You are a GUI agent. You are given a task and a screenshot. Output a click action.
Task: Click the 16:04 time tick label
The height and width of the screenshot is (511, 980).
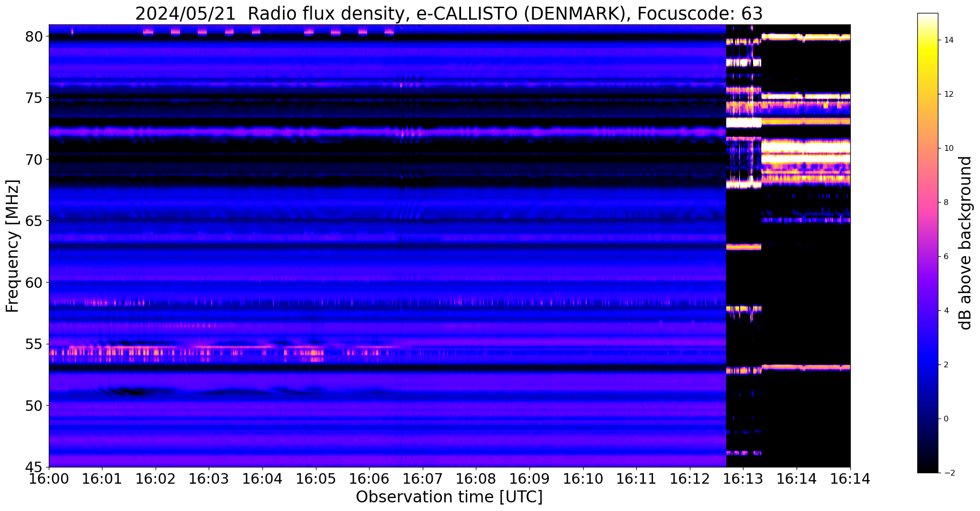point(262,478)
